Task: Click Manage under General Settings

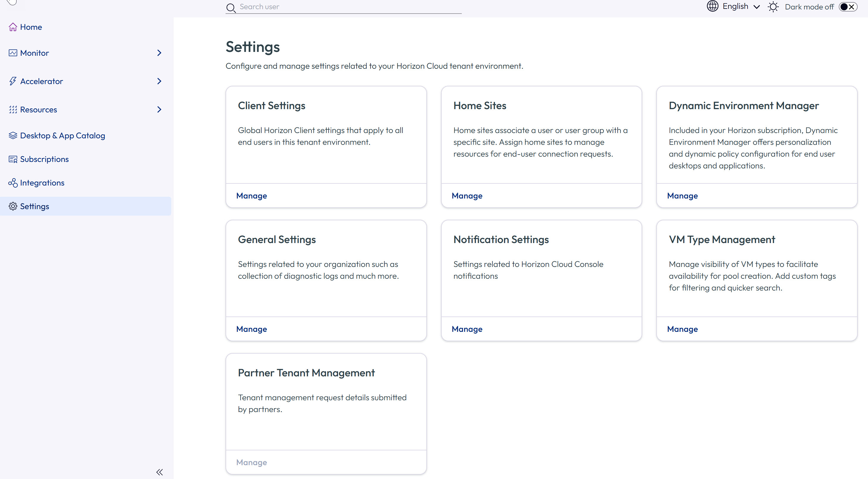Action: [251, 329]
